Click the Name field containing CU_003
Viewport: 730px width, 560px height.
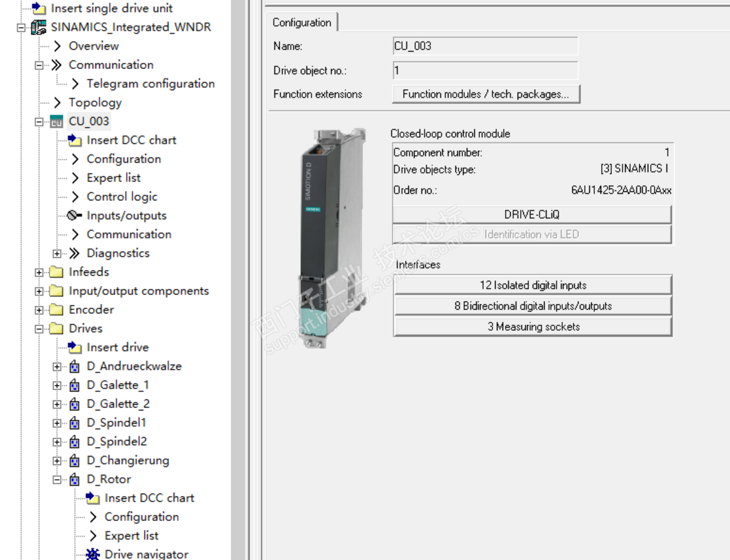tap(486, 46)
